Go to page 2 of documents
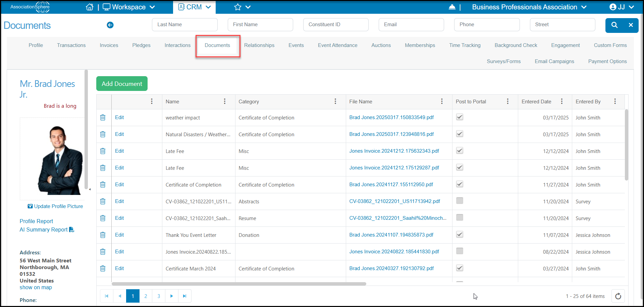Image resolution: width=644 pixels, height=307 pixels. coord(146,296)
